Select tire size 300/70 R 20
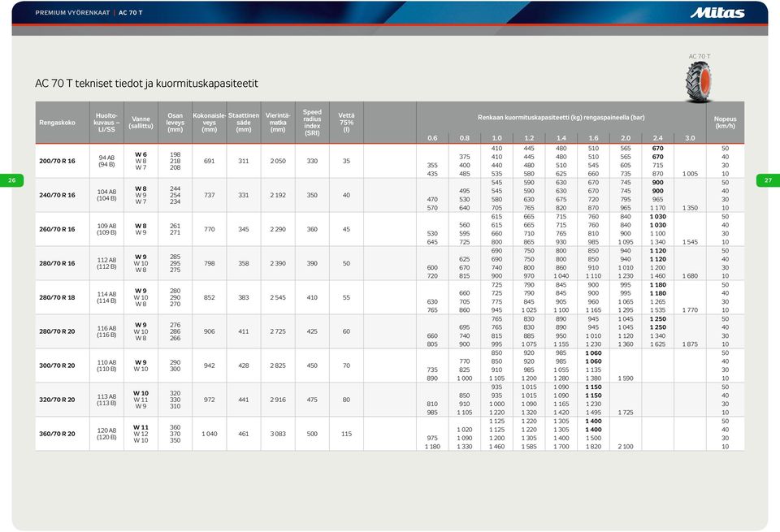Image resolution: width=780 pixels, height=532 pixels. click(57, 365)
